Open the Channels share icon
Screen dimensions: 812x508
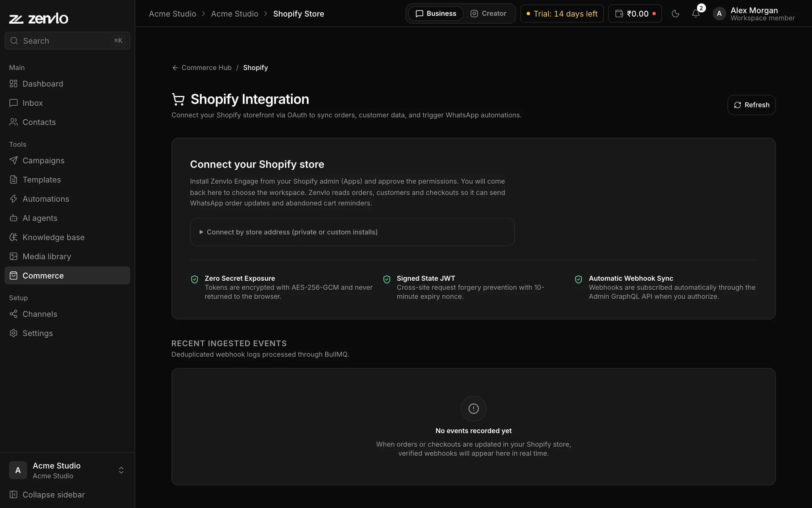[x=14, y=314]
